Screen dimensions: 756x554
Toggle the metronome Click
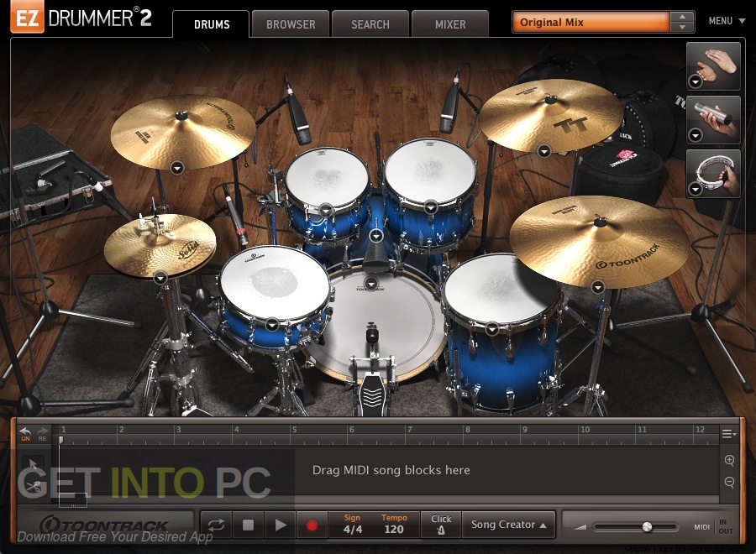coord(441,525)
